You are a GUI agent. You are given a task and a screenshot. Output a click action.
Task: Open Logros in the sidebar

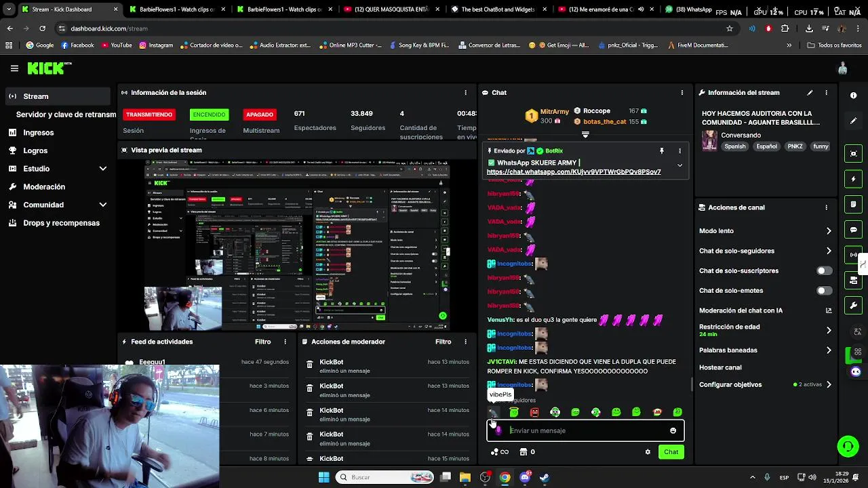click(35, 150)
